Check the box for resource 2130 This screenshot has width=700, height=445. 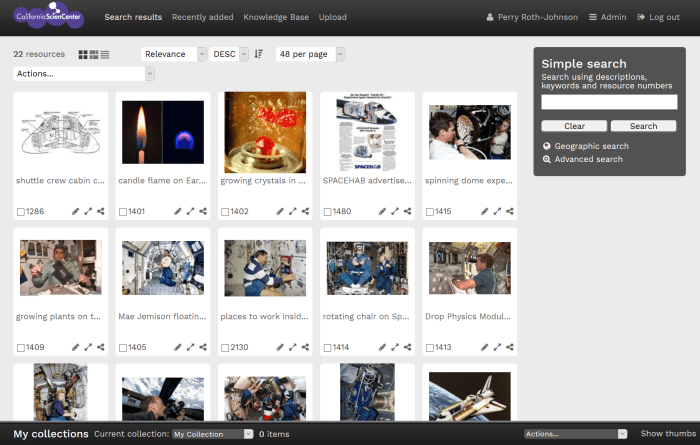tap(226, 348)
